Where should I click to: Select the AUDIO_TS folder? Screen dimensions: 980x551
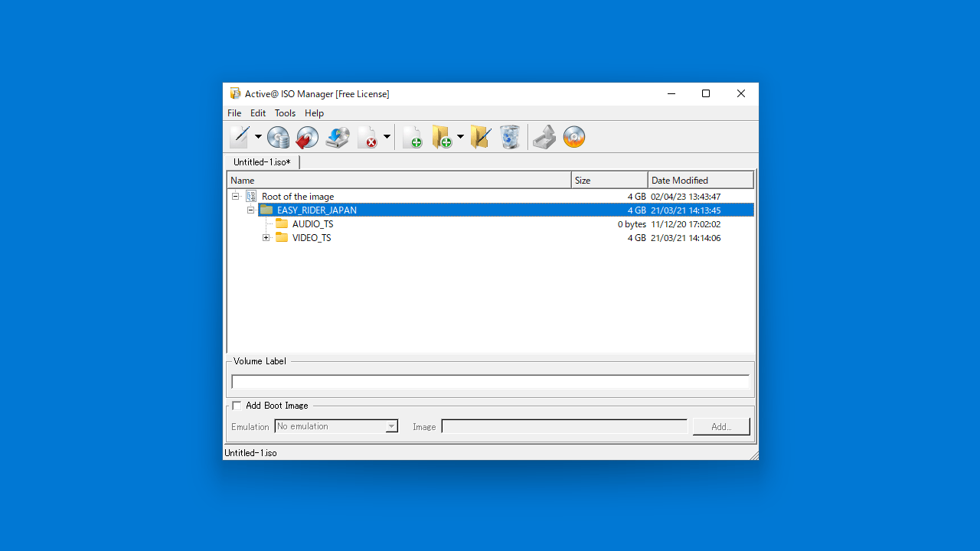[313, 224]
